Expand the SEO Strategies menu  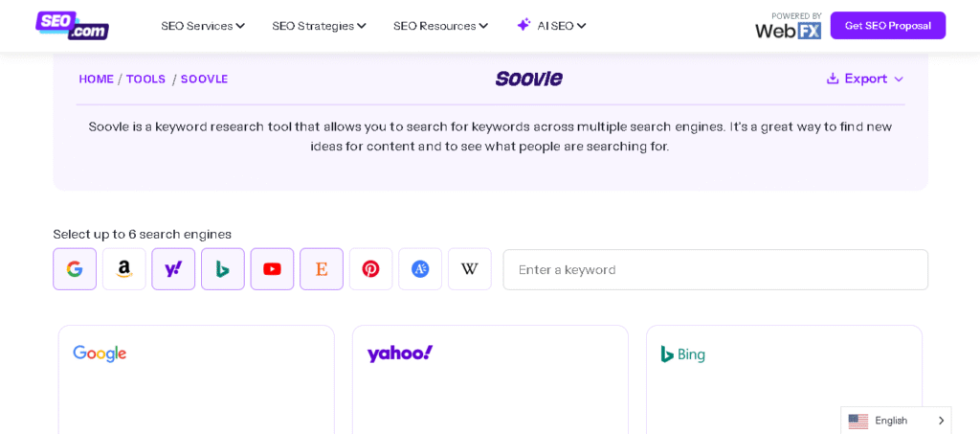tap(319, 26)
